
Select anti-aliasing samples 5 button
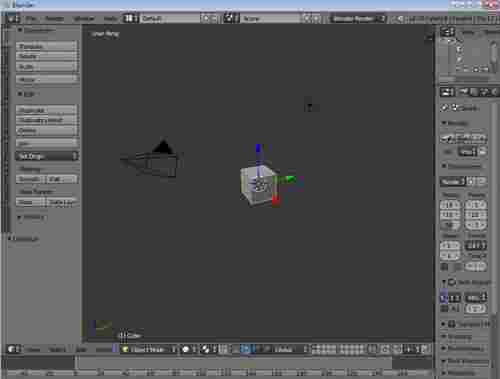pyautogui.click(x=444, y=297)
